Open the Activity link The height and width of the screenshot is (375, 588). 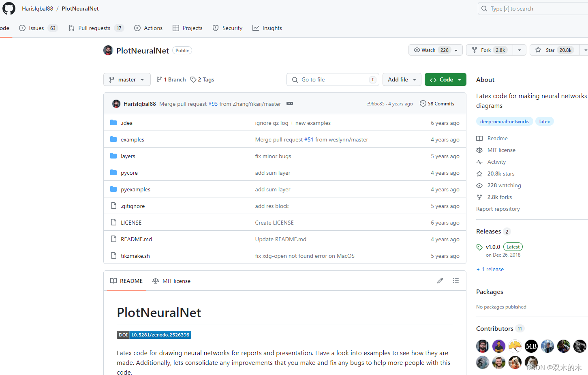point(491,162)
